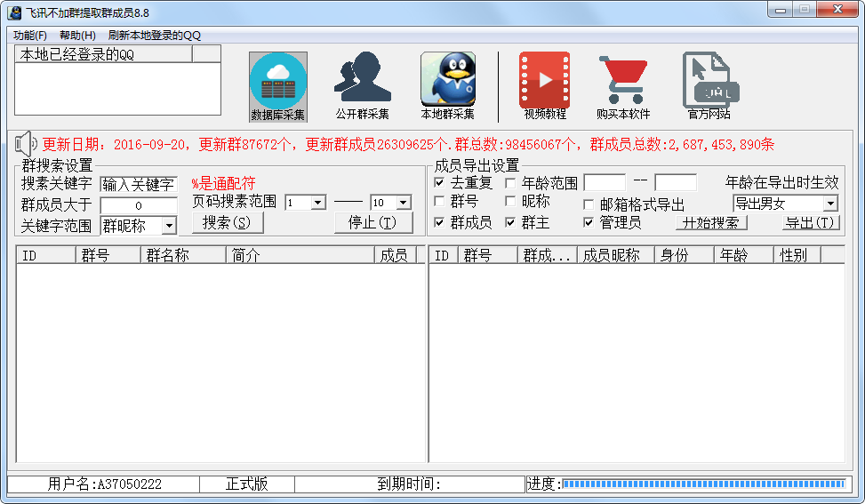Click 购买本软件 shopping cart icon
This screenshot has height=504, width=865.
coord(622,78)
